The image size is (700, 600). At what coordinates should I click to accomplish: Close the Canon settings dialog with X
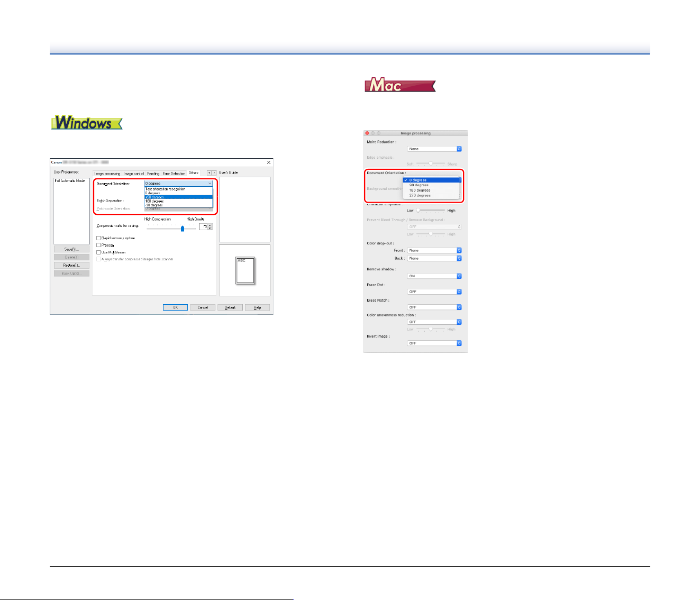[269, 162]
